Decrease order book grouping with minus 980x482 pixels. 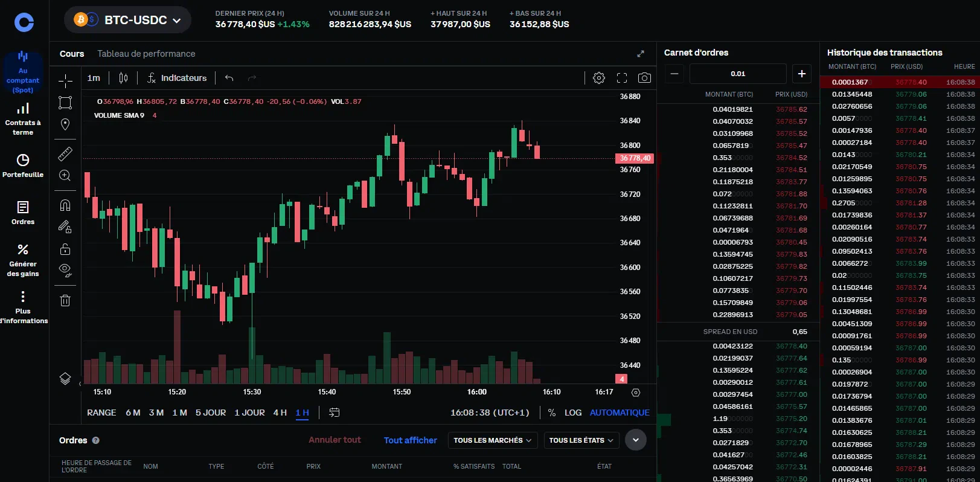coord(674,74)
